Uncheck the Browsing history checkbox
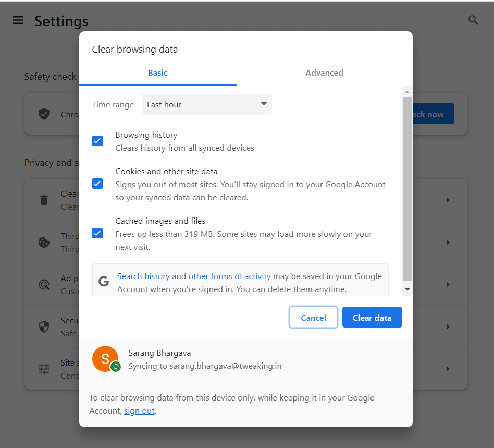Viewport: 494px width, 448px height. coord(97,141)
